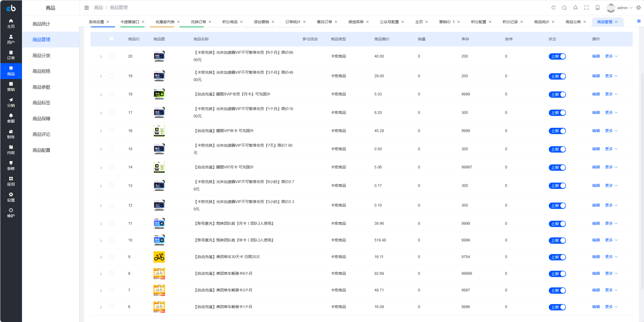Toggle 上架 switch for product ID 20
The height and width of the screenshot is (322, 644).
tap(557, 56)
